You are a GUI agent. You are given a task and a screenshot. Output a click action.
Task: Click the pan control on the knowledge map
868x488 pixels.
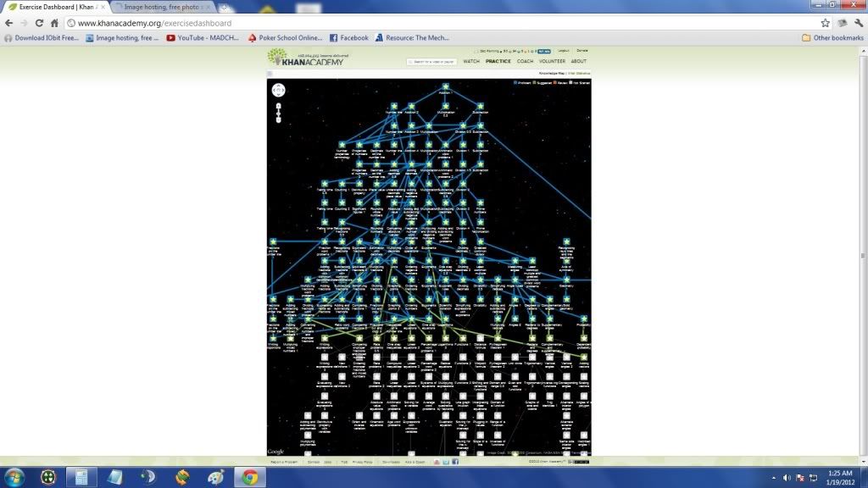279,90
